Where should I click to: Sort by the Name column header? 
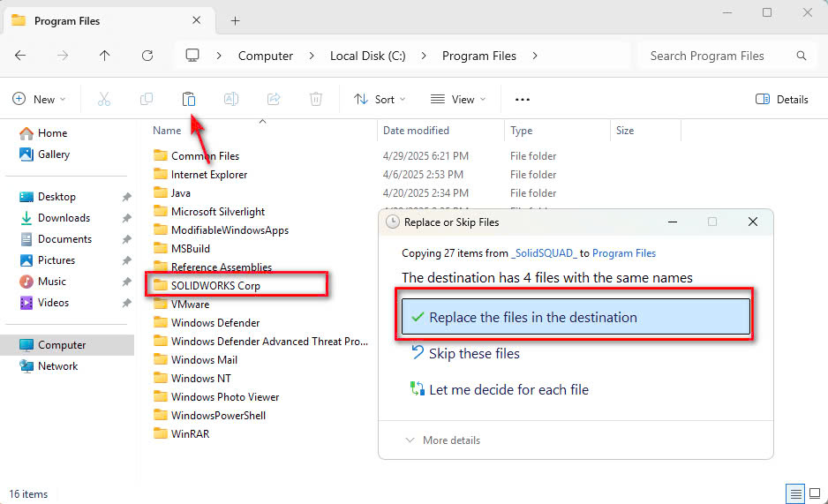click(x=167, y=131)
